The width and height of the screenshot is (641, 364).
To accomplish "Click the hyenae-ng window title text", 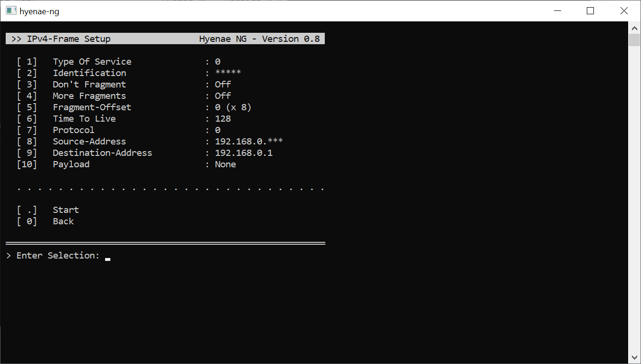I will coord(39,11).
